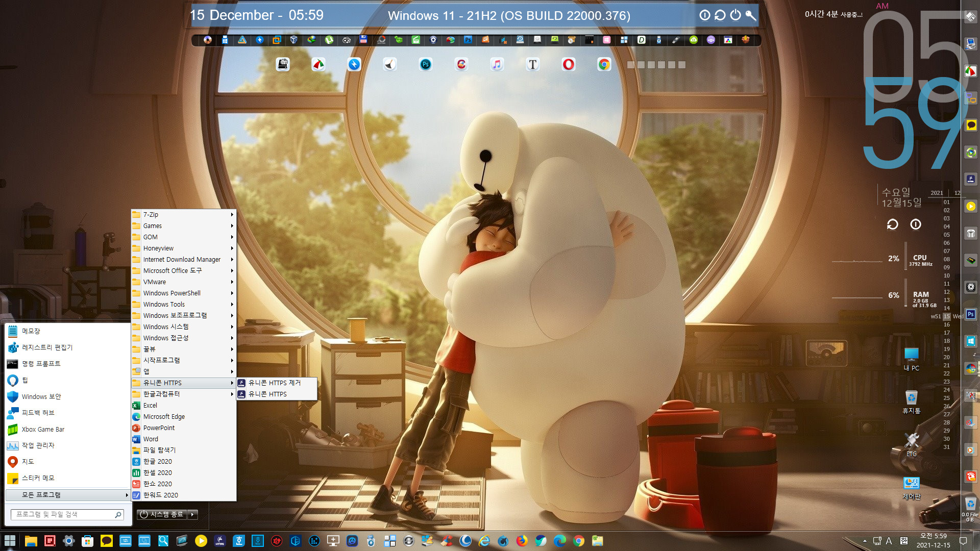Launch 유니콘 HTTPS from the submenu
The height and width of the screenshot is (551, 980).
276,394
